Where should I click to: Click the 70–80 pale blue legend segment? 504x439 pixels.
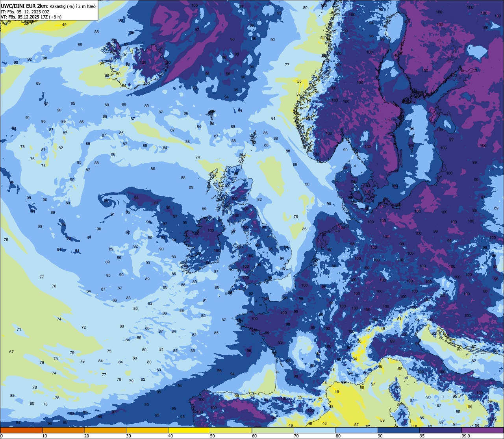[x=315, y=430]
